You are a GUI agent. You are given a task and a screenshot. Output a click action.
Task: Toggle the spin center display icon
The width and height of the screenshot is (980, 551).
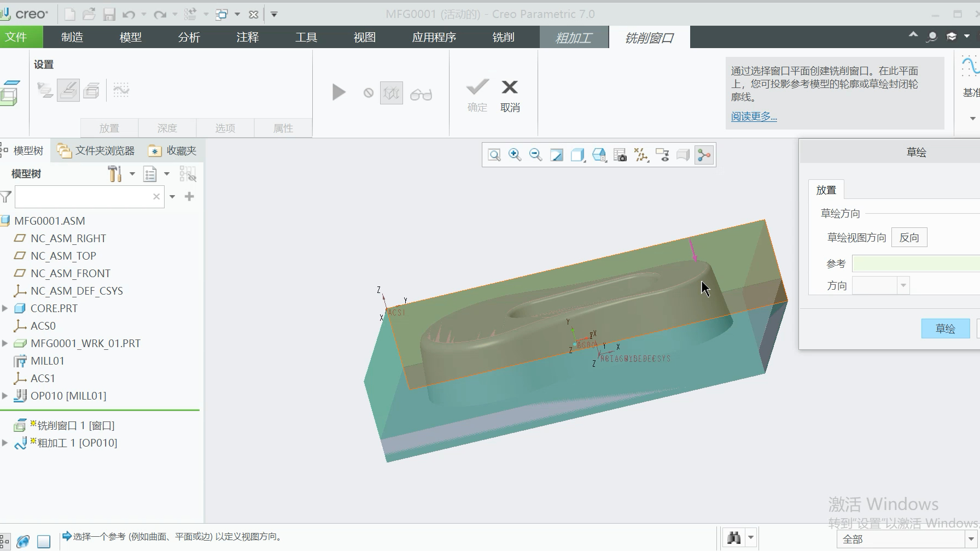point(704,155)
